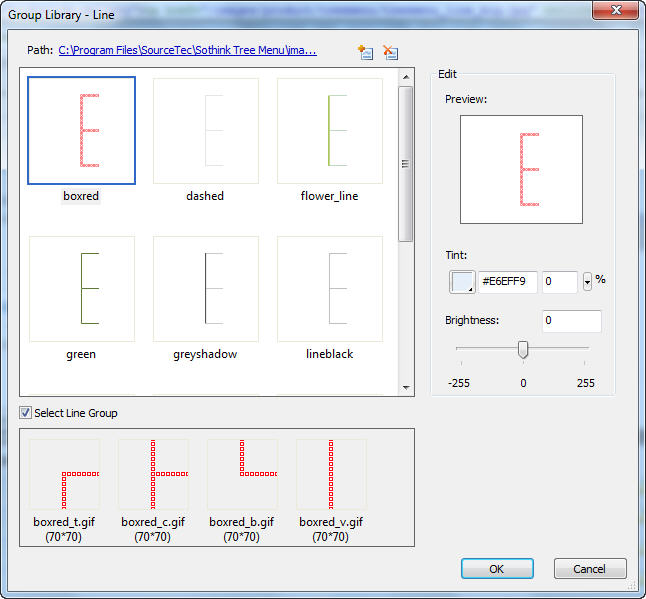Screen dimensions: 646x599
Task: Select the boxred_c.gif cross image
Action: (153, 474)
